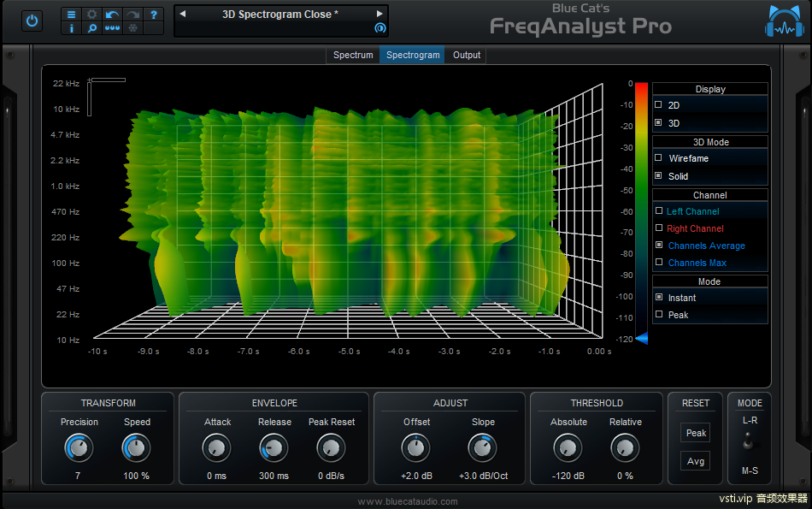Click the Release knob
The width and height of the screenshot is (812, 509).
pos(274,448)
